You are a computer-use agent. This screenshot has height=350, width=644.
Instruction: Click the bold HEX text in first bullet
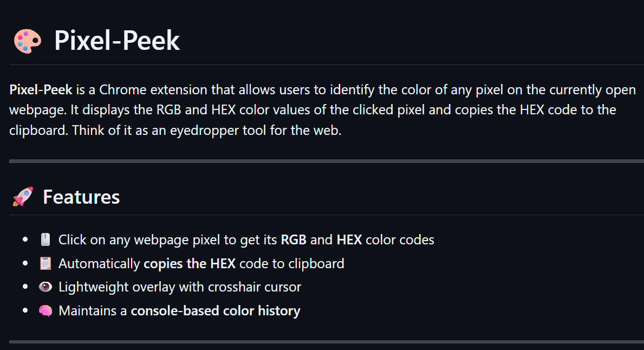coord(349,239)
